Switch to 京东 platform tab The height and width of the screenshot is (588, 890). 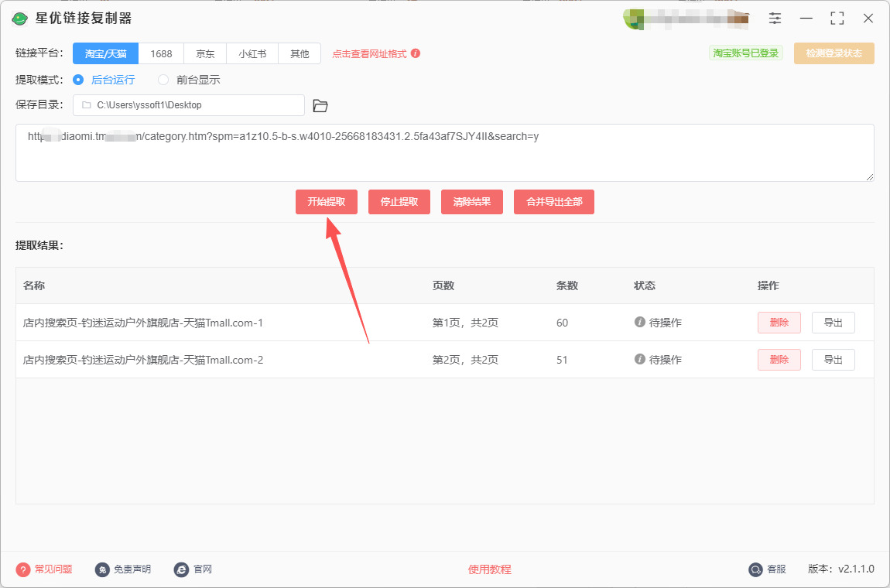tap(205, 53)
